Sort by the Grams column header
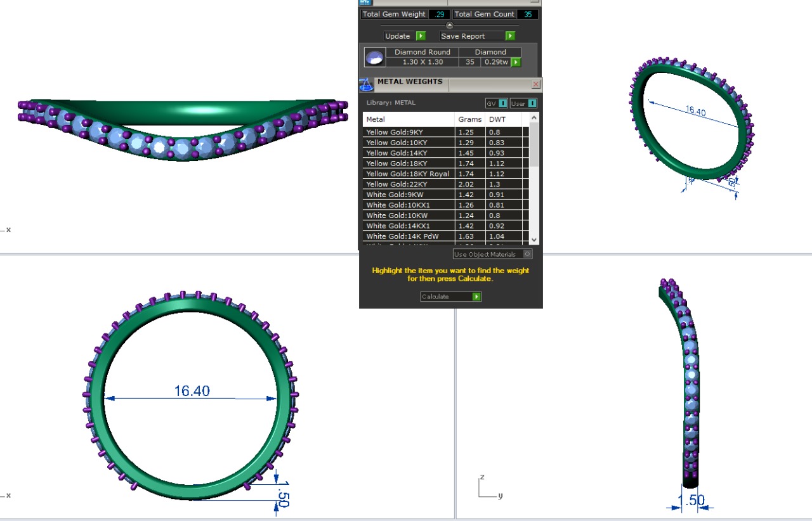 (x=470, y=119)
